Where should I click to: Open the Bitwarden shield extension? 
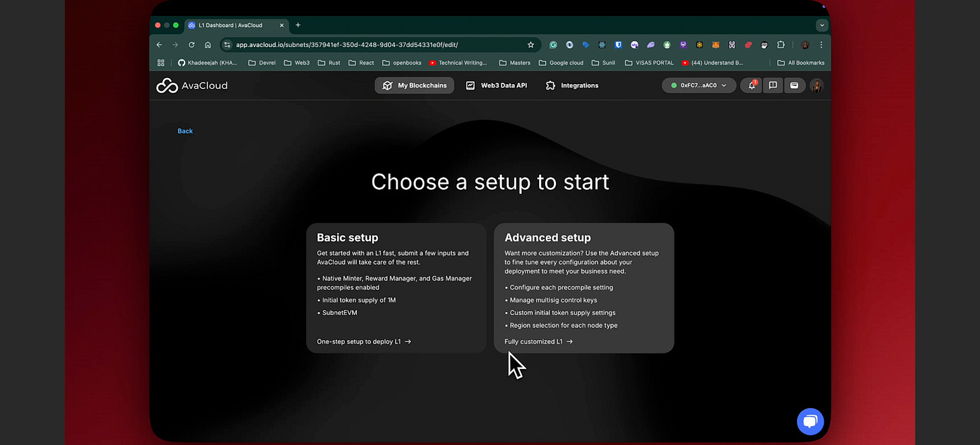[618, 45]
